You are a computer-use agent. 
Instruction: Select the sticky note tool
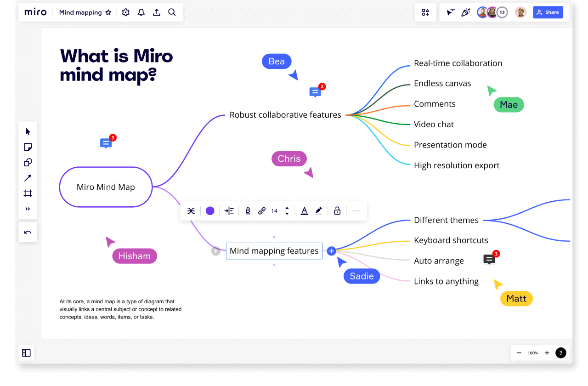28,147
